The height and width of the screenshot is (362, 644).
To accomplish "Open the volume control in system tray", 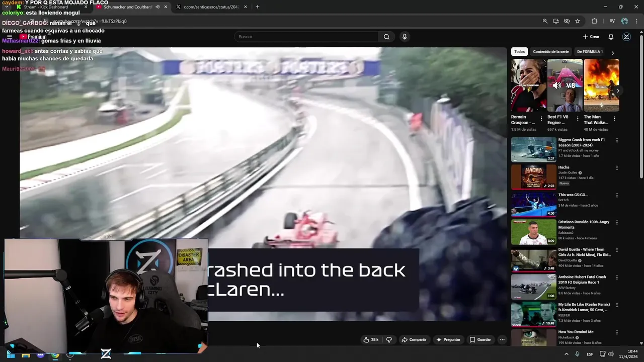I will click(611, 354).
